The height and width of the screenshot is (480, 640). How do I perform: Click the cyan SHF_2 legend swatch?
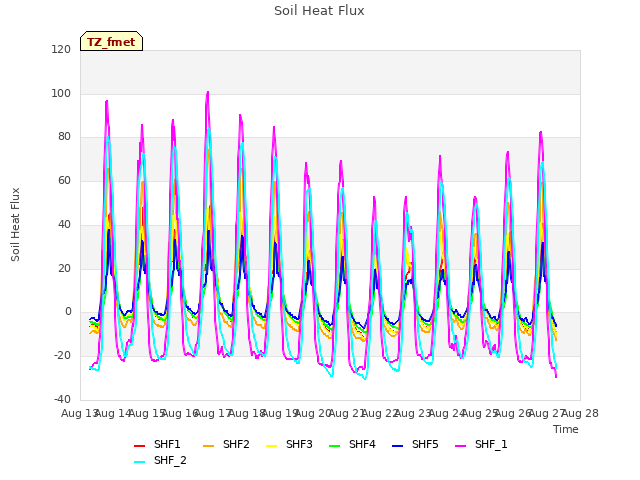click(140, 462)
